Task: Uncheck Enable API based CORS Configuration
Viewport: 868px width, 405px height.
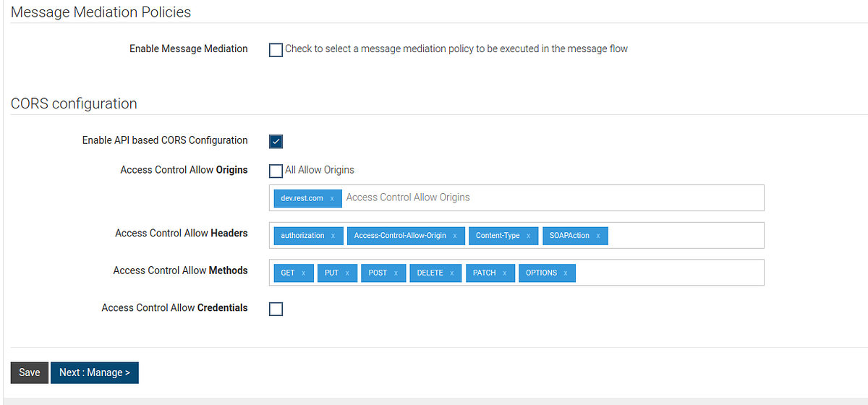Action: [x=276, y=141]
